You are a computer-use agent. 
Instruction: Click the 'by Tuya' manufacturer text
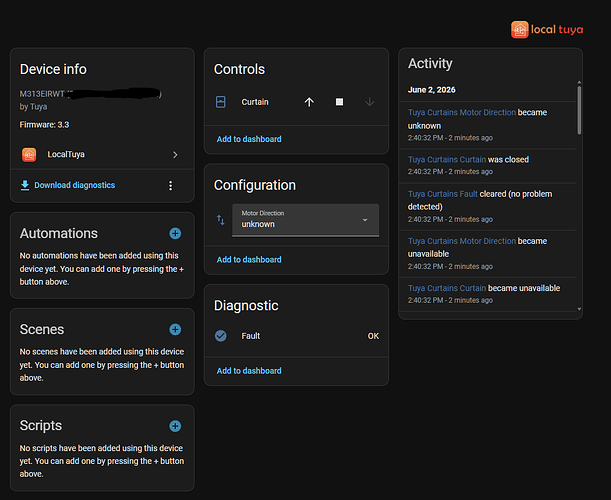coord(34,106)
